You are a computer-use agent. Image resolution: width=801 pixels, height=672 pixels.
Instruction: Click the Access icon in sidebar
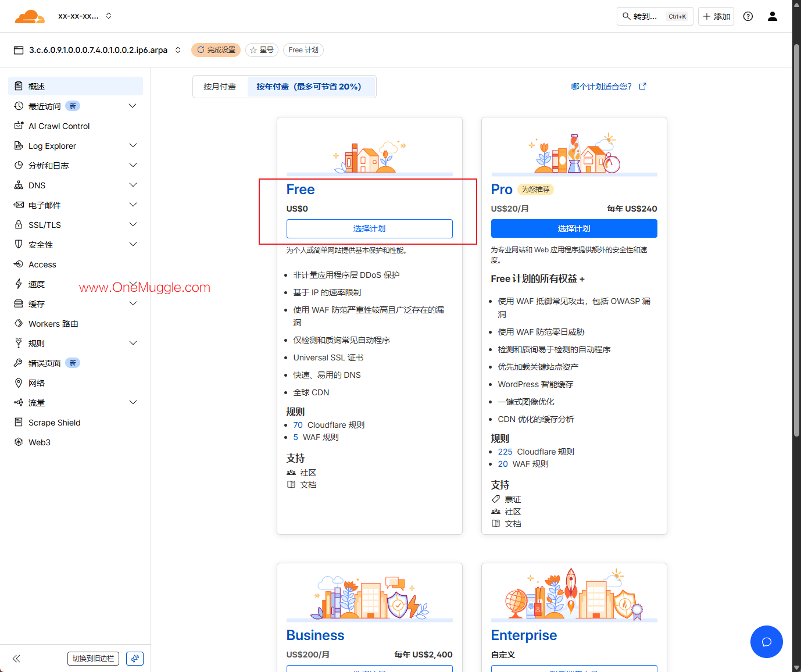coord(19,264)
